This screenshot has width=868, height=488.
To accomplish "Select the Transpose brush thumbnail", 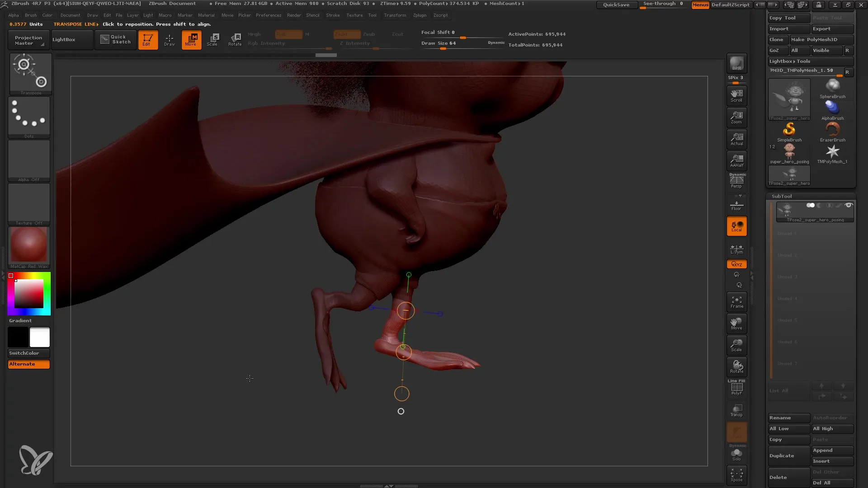I will (x=30, y=74).
